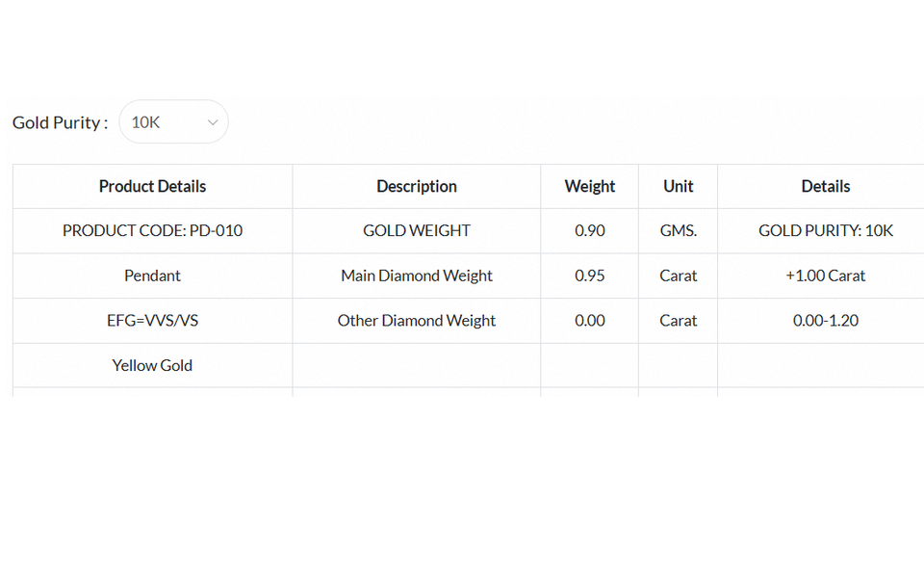
Task: Select the GMS. unit cell
Action: [678, 230]
